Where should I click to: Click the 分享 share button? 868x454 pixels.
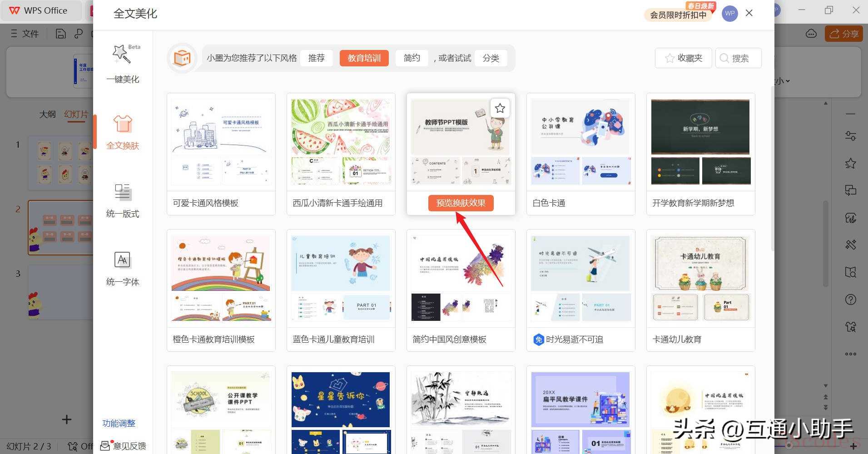(x=844, y=34)
